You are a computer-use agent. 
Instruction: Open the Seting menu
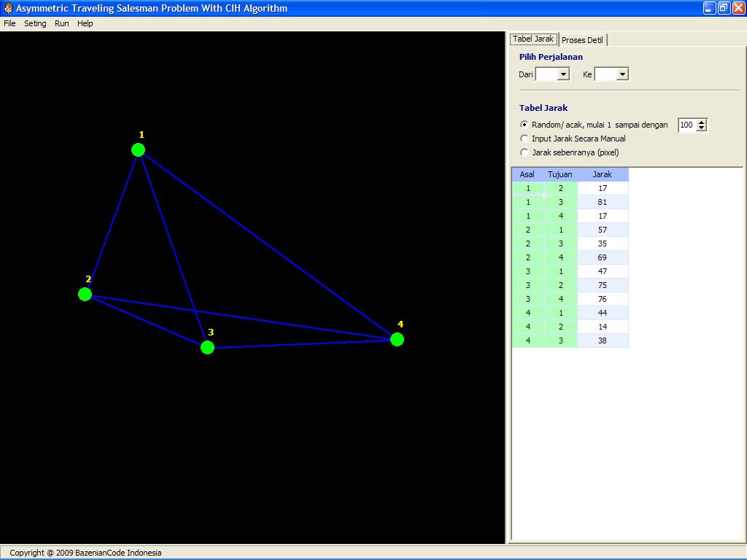(35, 23)
